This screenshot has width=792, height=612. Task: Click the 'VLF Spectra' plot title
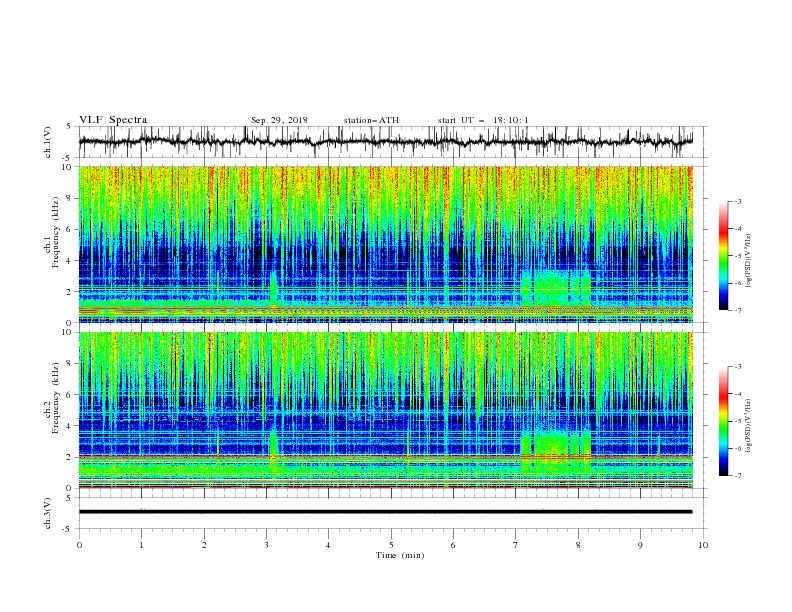click(113, 120)
